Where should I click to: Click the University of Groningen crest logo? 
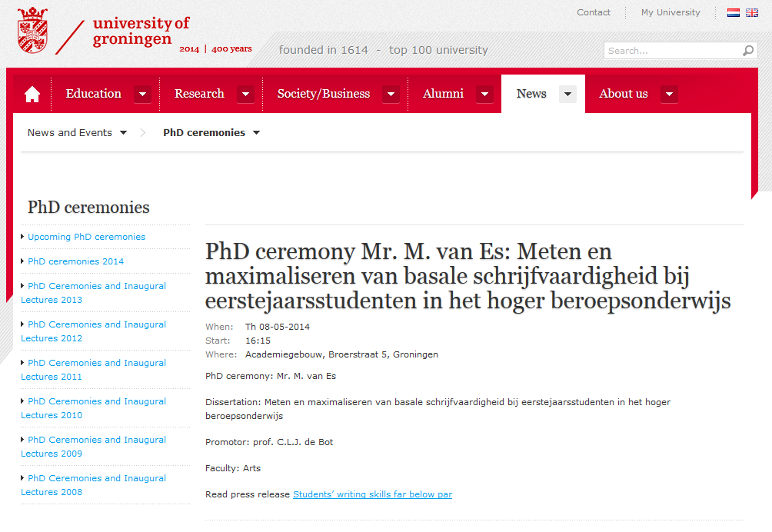[x=32, y=31]
